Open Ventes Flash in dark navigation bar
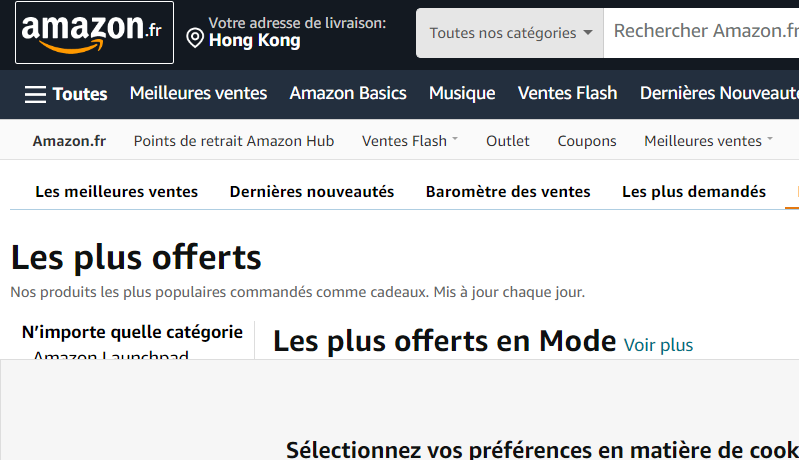The image size is (799, 460). [568, 93]
